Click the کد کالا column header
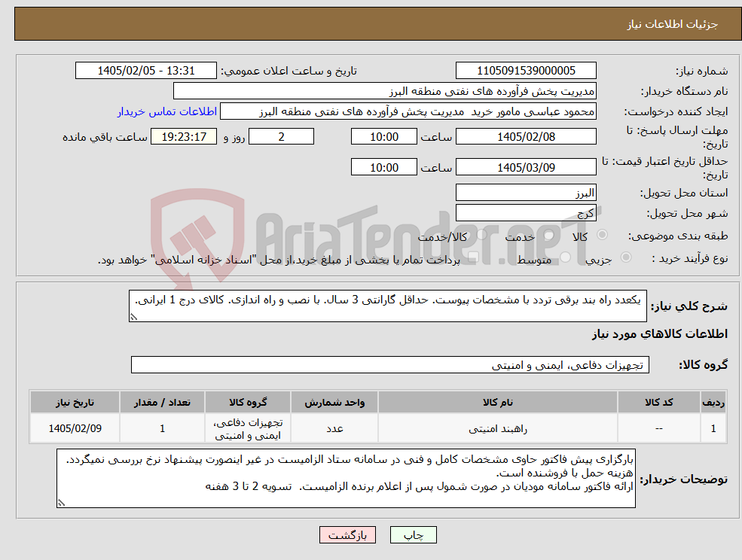 click(658, 403)
